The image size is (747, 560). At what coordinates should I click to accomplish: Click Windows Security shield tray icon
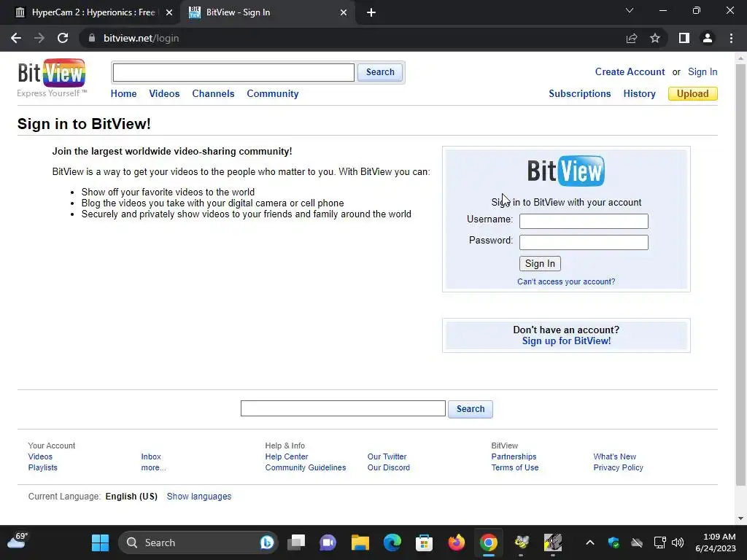tap(614, 542)
